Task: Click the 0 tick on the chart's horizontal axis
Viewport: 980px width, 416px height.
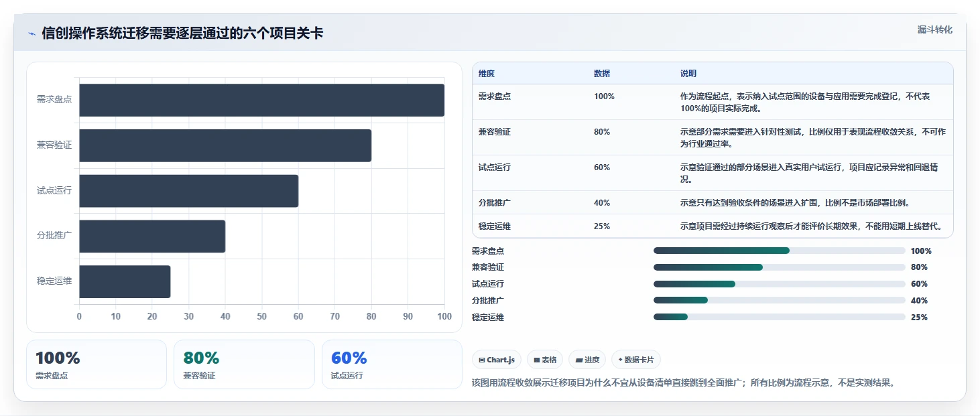Action: [x=79, y=316]
